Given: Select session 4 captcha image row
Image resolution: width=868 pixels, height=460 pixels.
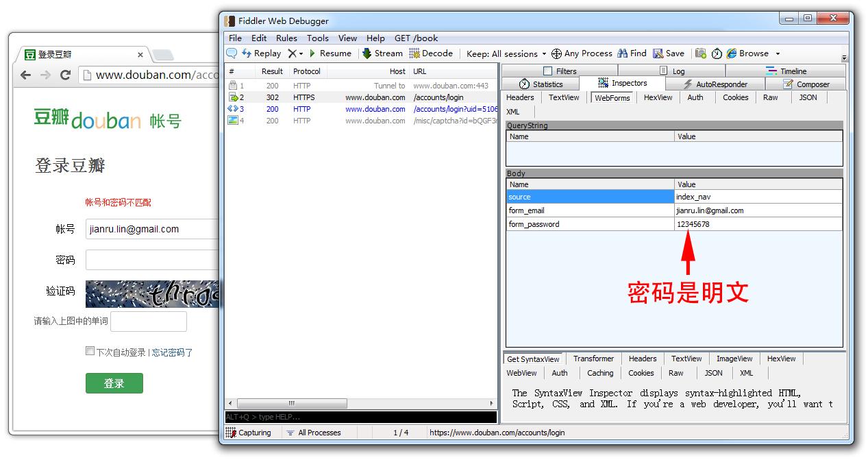Looking at the screenshot, I should point(361,121).
